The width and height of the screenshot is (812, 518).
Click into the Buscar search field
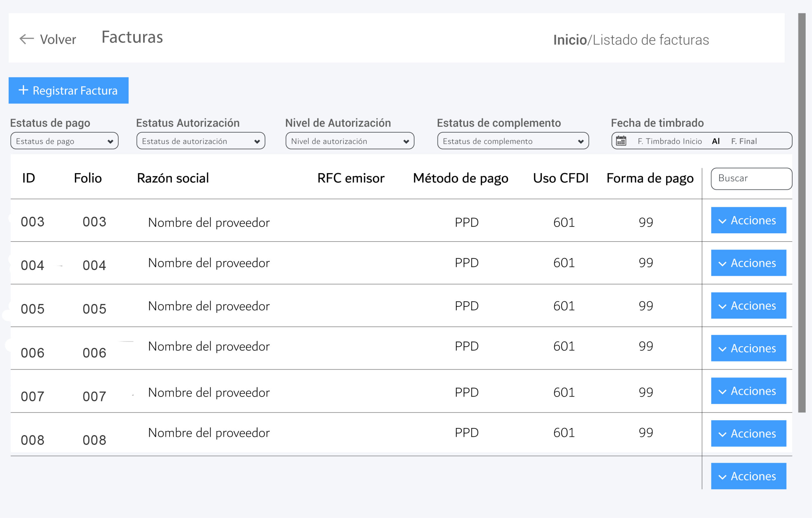(751, 178)
